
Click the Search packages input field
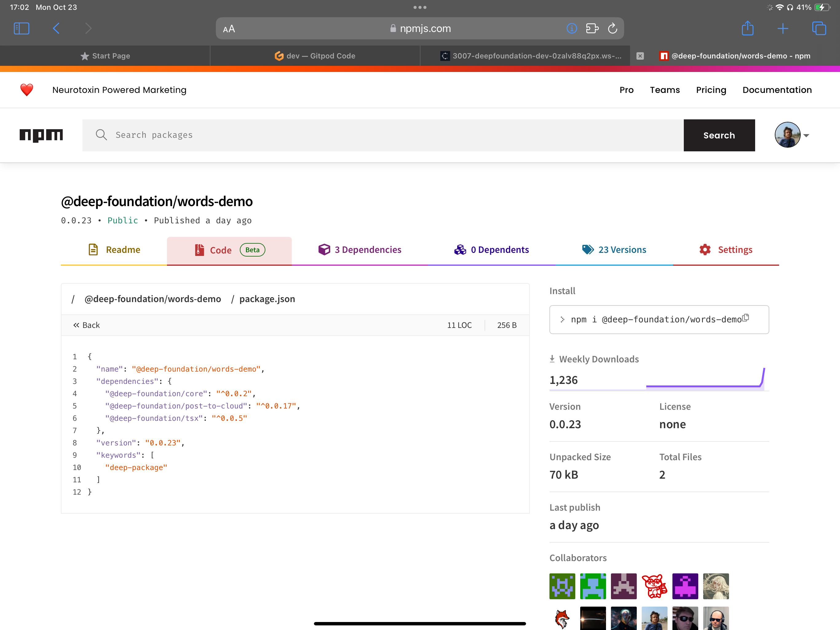(266, 135)
